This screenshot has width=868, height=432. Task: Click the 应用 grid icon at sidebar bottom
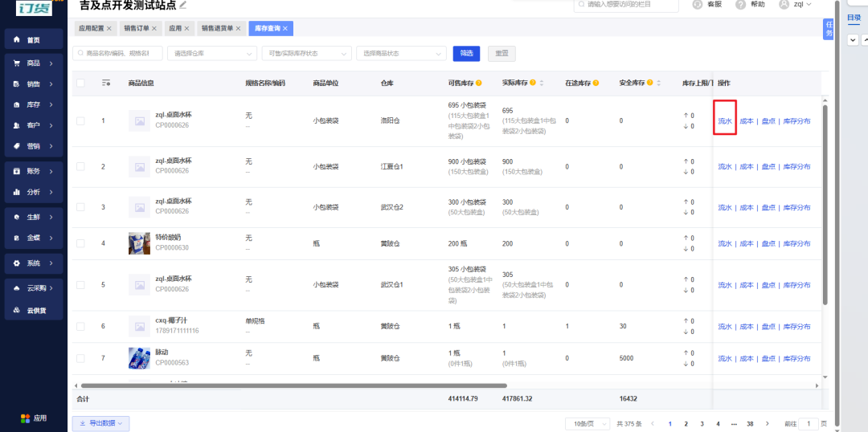tap(25, 418)
